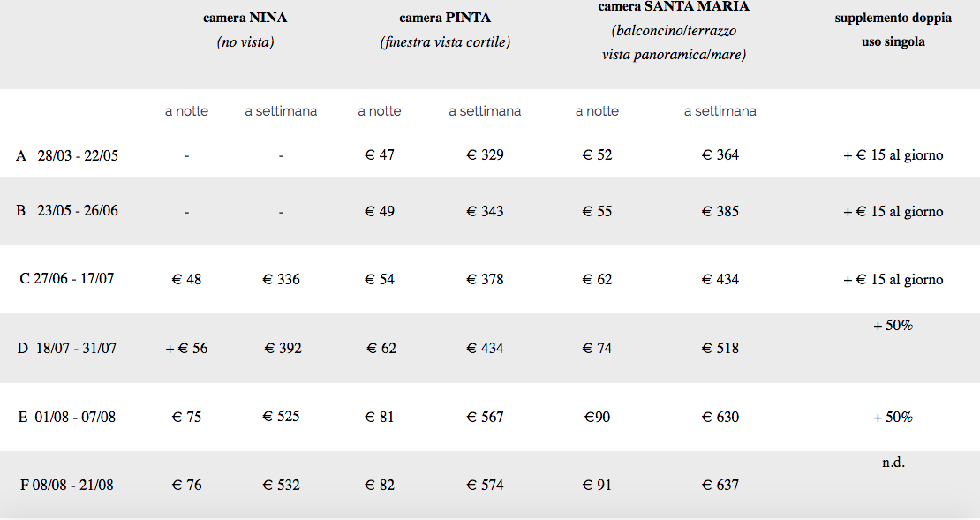The image size is (980, 520).
Task: Click the €90 SANTA MARIA nightly price
Action: pyautogui.click(x=597, y=417)
